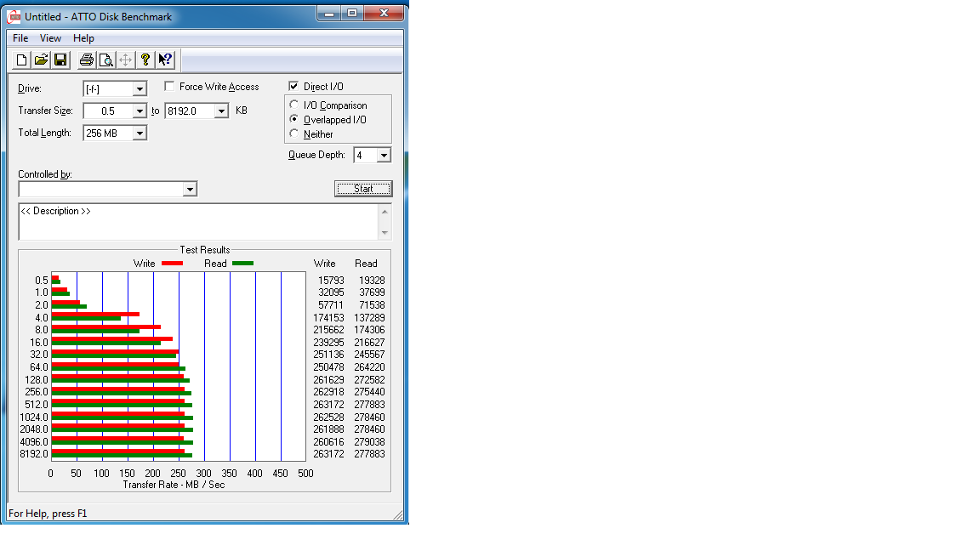The height and width of the screenshot is (551, 980).
Task: Click the About question mark icon
Action: (145, 60)
